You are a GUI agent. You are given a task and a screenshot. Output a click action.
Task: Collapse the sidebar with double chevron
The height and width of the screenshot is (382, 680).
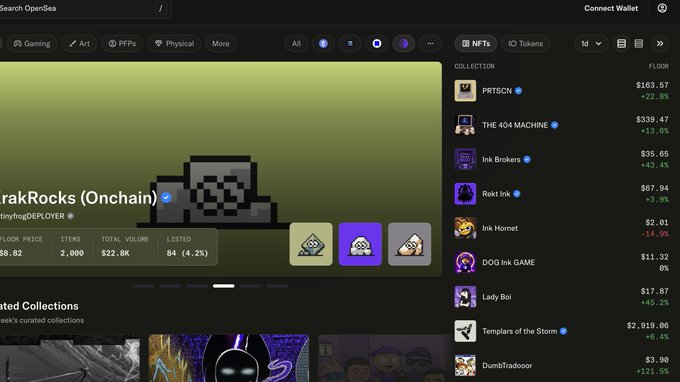coord(660,43)
